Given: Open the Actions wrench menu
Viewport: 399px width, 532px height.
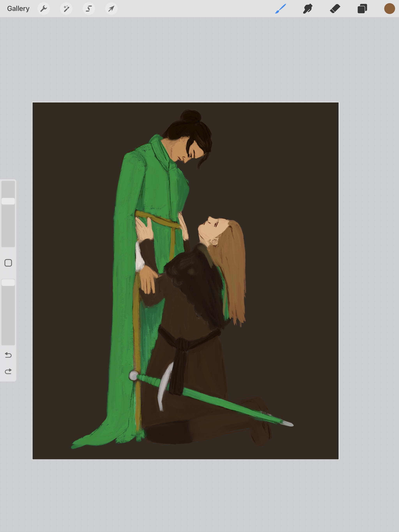Looking at the screenshot, I should click(x=44, y=9).
